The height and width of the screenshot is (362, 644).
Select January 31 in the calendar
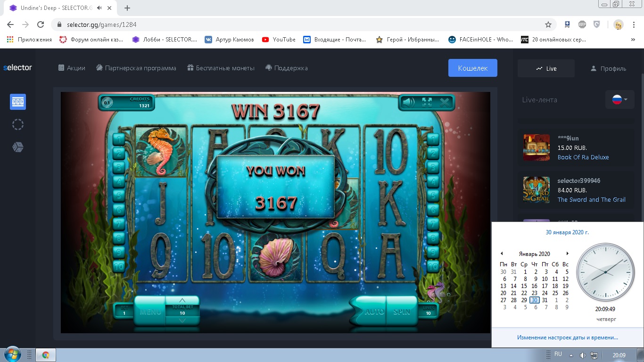(x=545, y=300)
